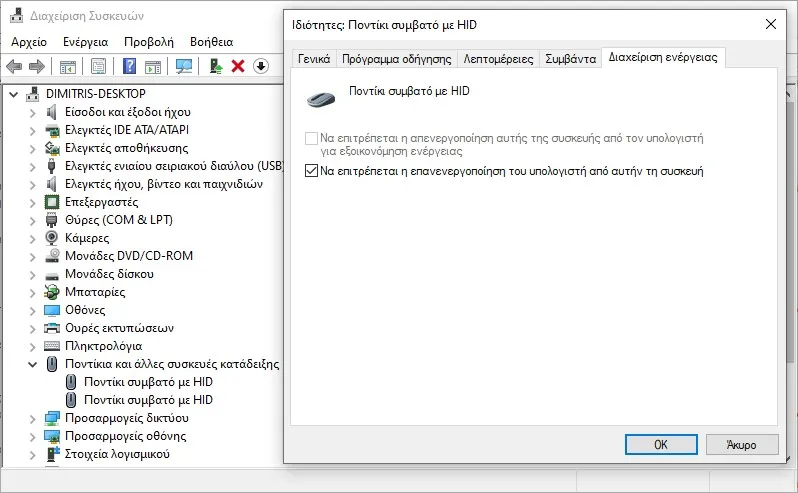Expand the Προσαρμογείς δικτύου node arrow

click(33, 419)
